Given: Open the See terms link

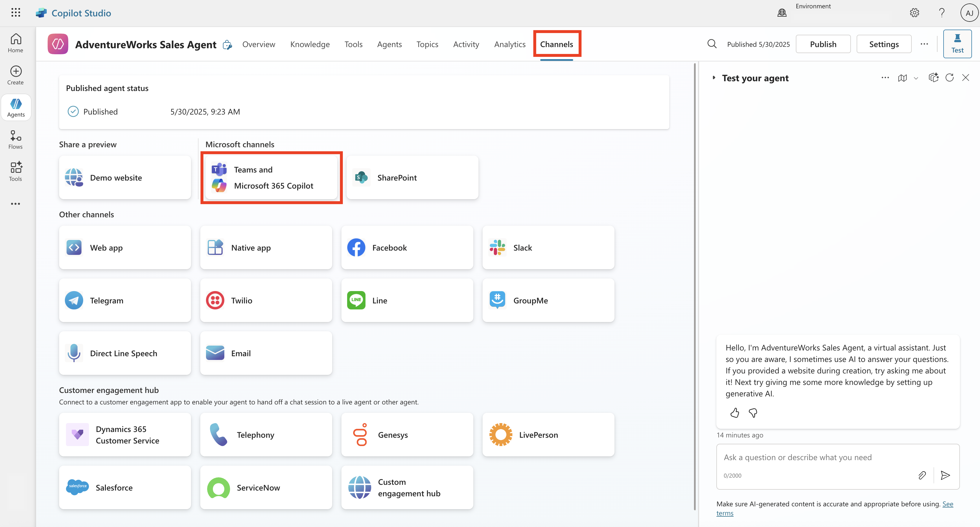Looking at the screenshot, I should [x=948, y=504].
